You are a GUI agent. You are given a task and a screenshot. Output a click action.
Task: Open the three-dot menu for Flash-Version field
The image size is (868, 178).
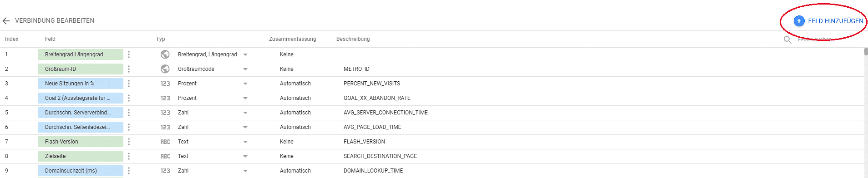(x=129, y=142)
